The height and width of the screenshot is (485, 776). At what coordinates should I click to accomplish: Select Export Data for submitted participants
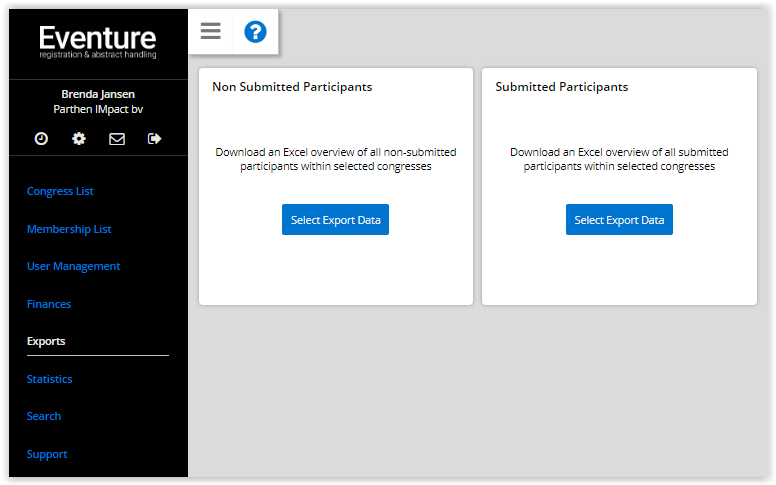pos(619,220)
